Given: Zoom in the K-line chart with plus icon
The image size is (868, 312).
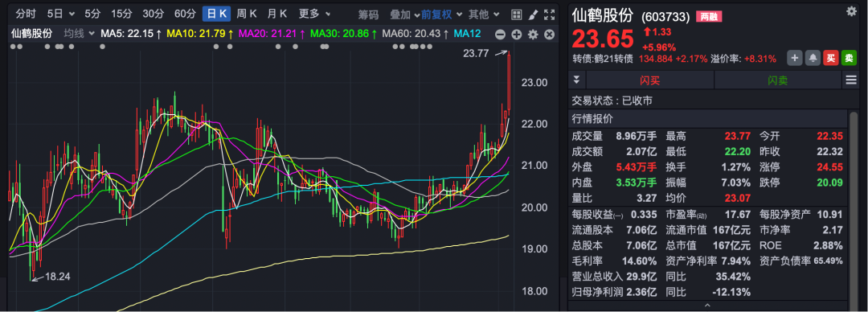Looking at the screenshot, I should (x=517, y=35).
